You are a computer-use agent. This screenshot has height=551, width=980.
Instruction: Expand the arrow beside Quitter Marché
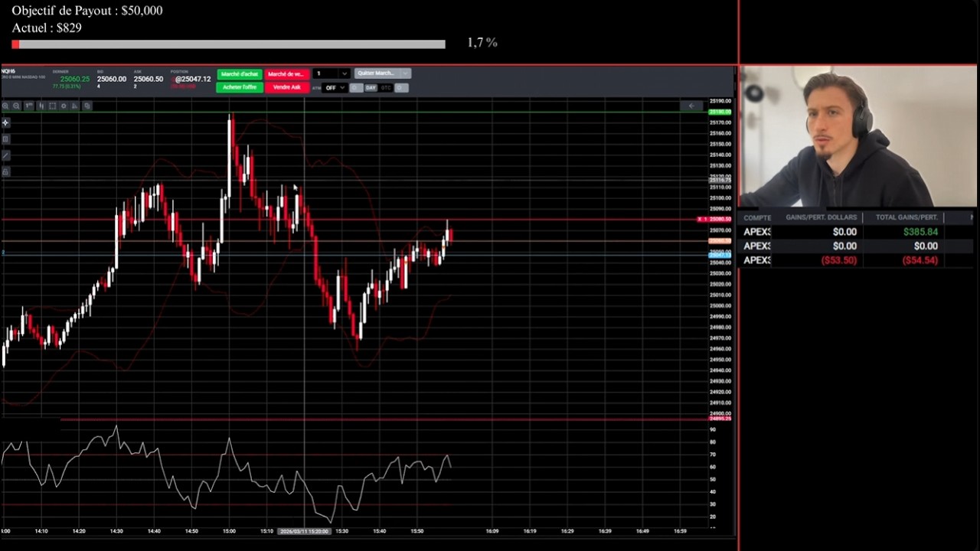(x=406, y=73)
